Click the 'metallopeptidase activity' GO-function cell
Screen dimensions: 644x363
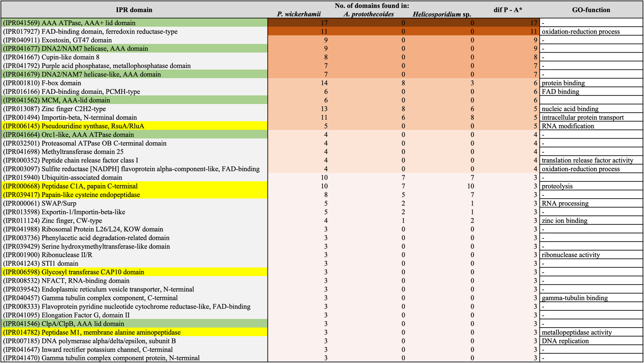pos(591,332)
